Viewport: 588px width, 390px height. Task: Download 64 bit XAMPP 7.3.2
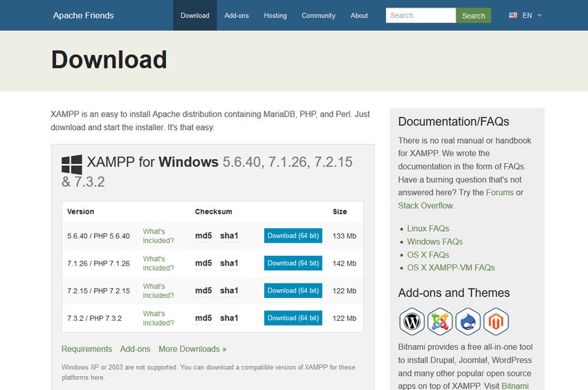[293, 318]
